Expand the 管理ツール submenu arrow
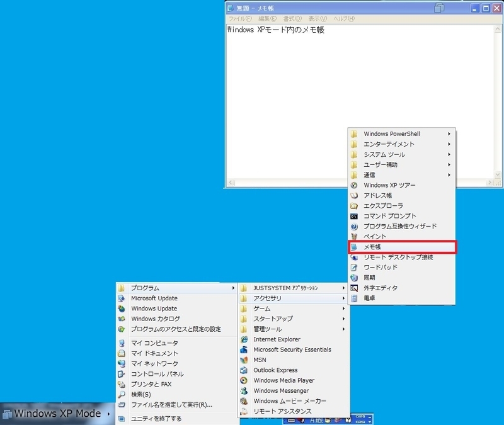The width and height of the screenshot is (504, 425). tap(343, 329)
